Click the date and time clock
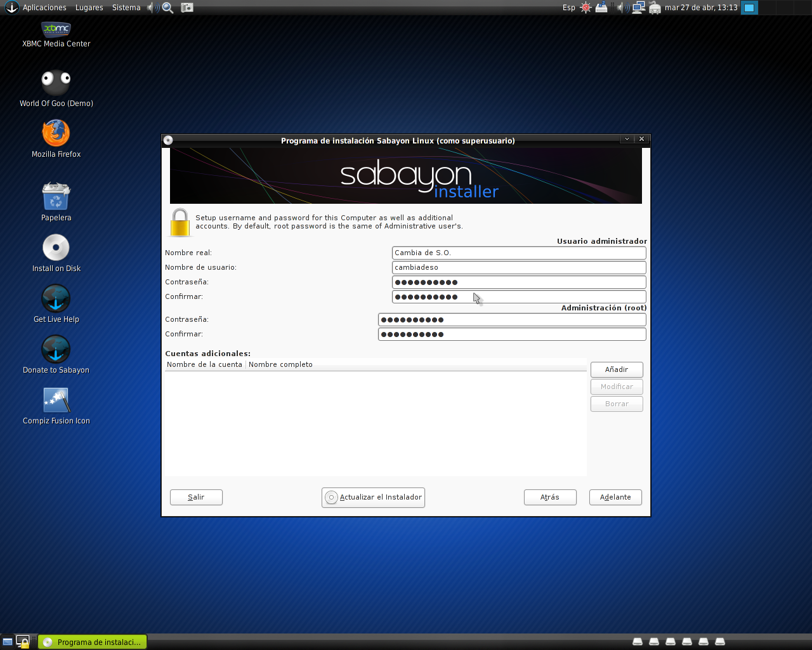The height and width of the screenshot is (650, 812). [x=701, y=8]
